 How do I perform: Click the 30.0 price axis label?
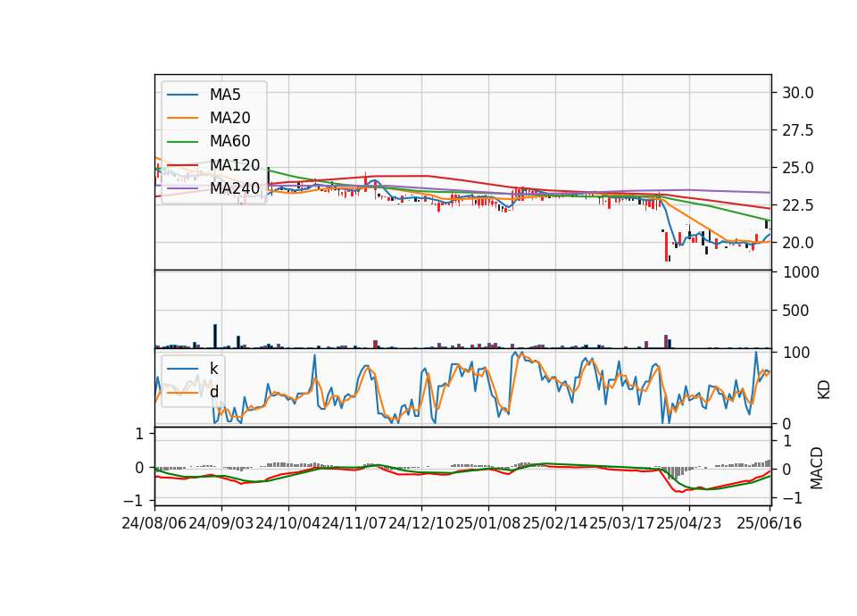coord(798,93)
